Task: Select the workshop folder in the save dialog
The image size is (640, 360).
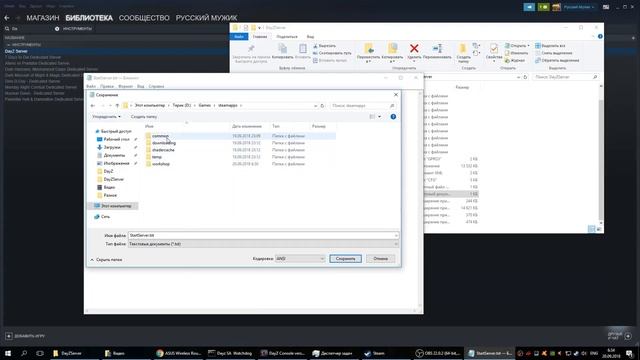Action: pos(161,164)
